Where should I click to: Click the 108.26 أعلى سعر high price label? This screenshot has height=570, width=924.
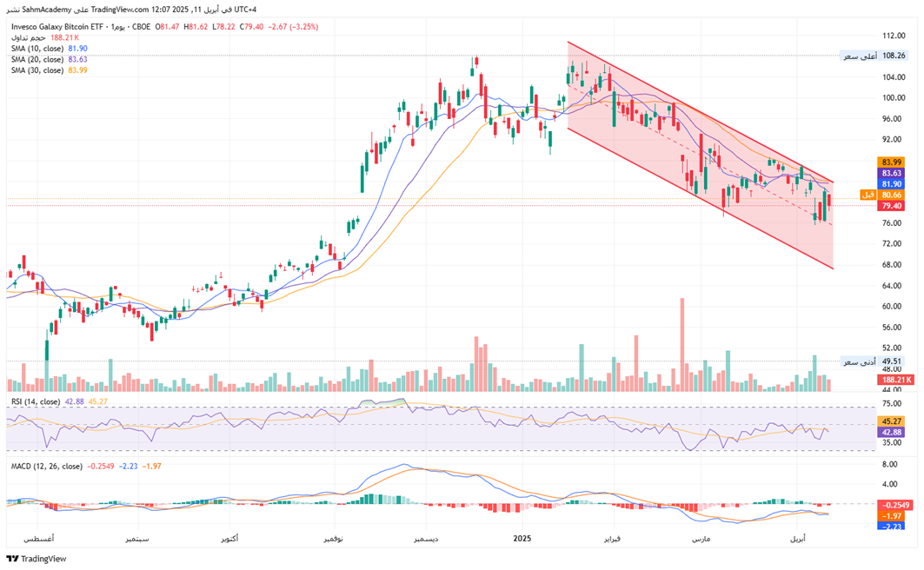[x=874, y=56]
